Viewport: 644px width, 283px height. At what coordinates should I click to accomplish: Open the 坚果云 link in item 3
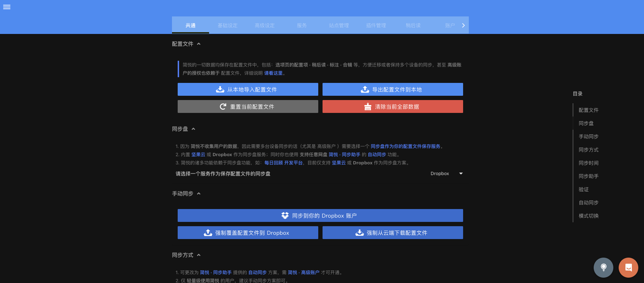tap(339, 163)
